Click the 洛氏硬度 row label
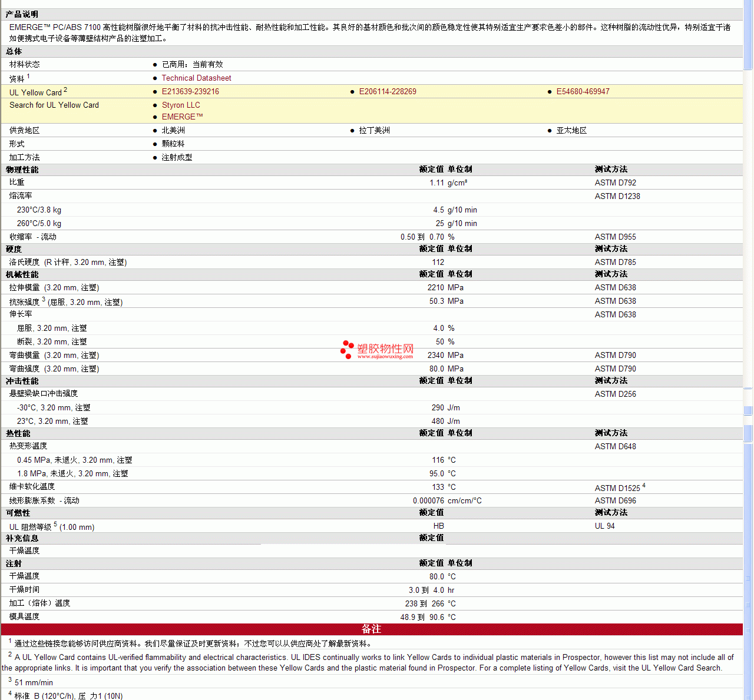Image resolution: width=754 pixels, height=700 pixels. 68,262
